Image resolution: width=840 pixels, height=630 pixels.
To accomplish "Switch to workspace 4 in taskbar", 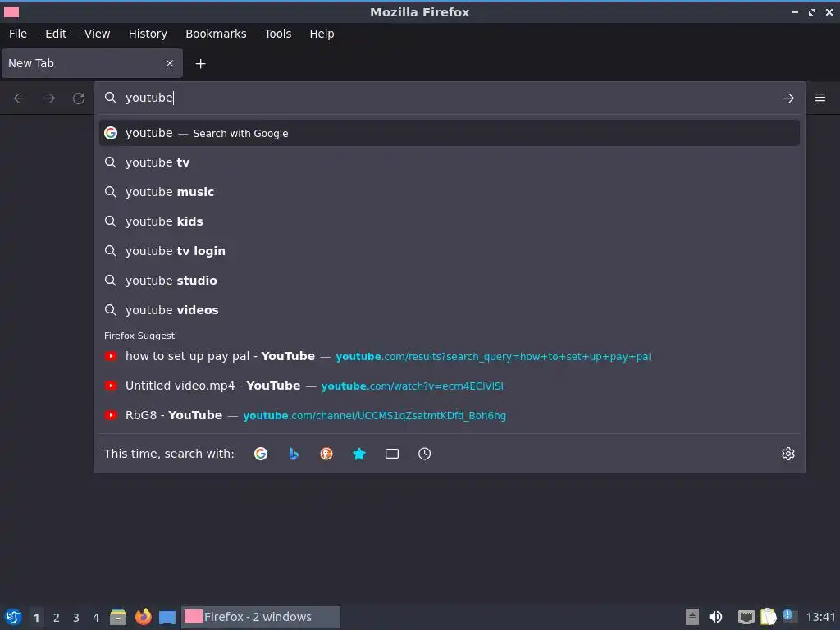I will pyautogui.click(x=96, y=618).
